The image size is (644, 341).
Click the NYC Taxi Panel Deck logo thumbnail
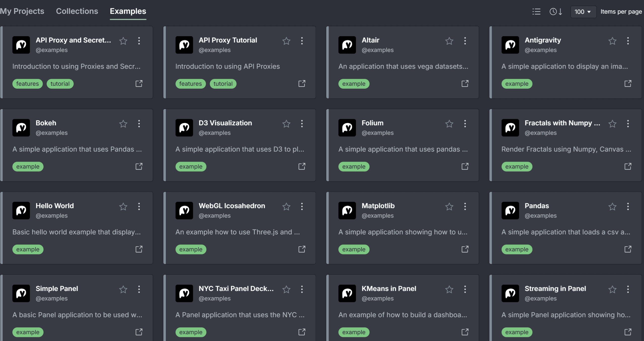[184, 293]
